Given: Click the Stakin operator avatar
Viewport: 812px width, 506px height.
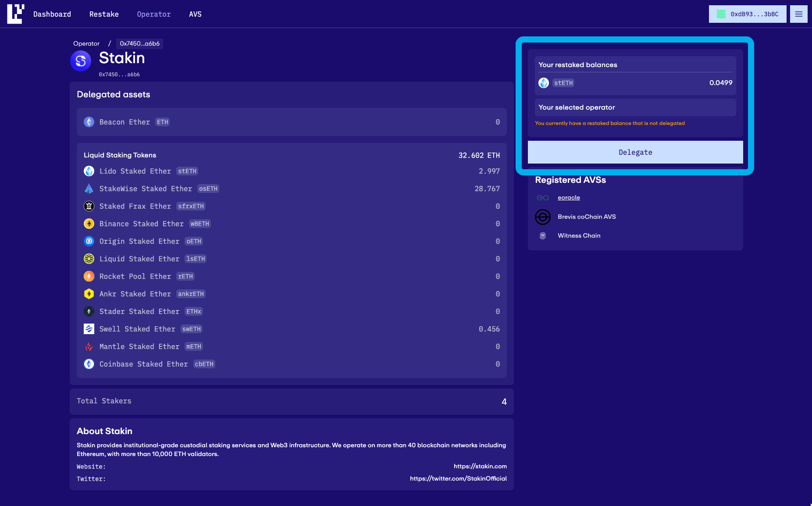Looking at the screenshot, I should (81, 61).
